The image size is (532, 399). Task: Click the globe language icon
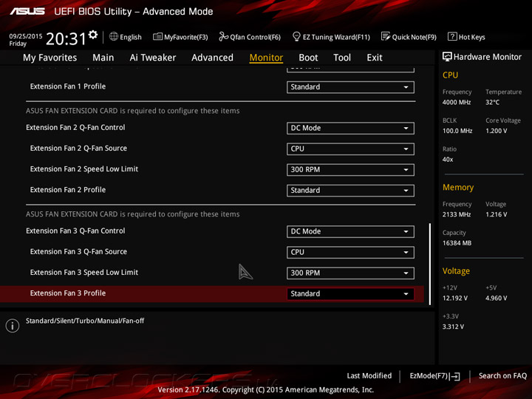click(x=114, y=37)
